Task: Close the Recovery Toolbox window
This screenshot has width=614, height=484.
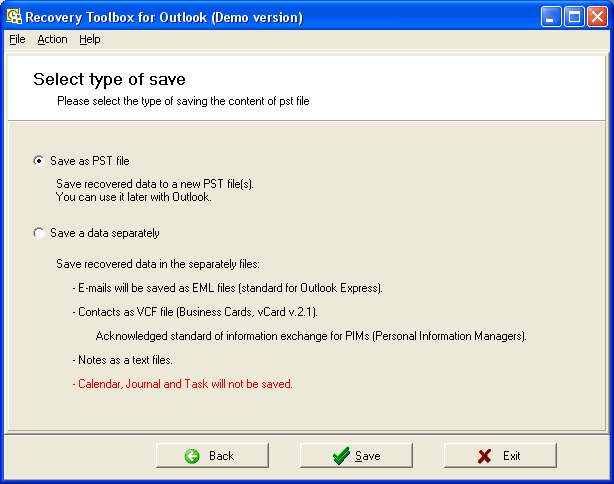Action: 597,17
